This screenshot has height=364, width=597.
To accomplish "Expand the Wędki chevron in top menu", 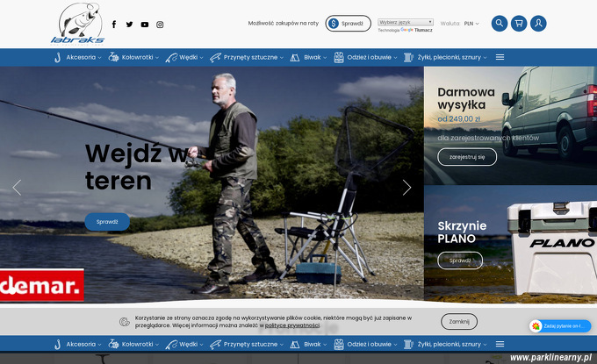I will point(201,58).
